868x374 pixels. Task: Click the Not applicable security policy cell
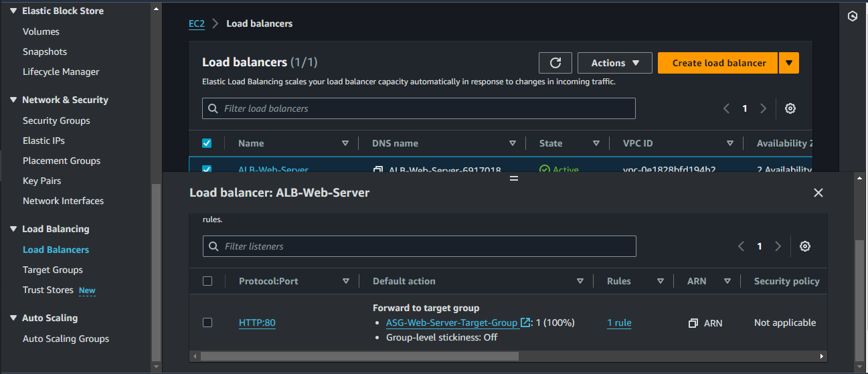(x=785, y=322)
